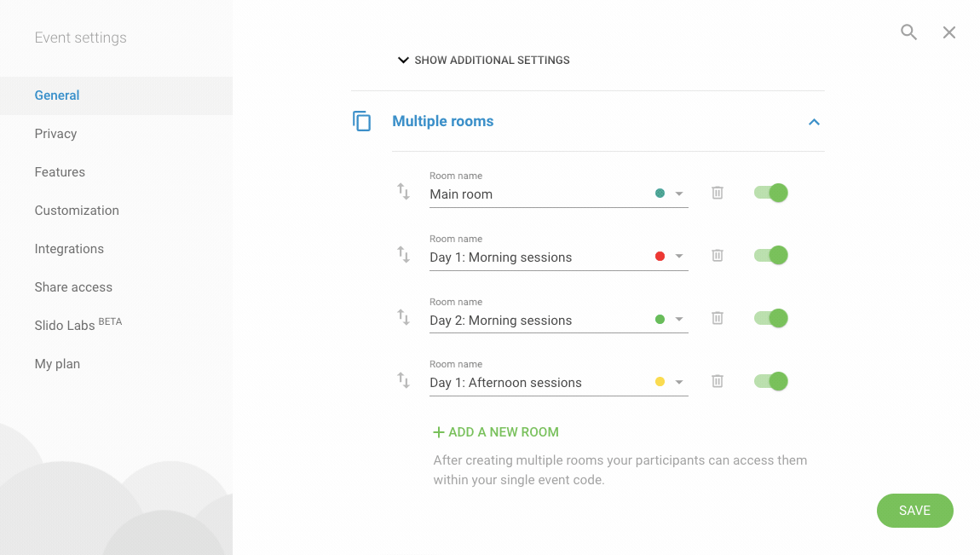Reorder arrows for Day 1: Morning sessions
The height and width of the screenshot is (555, 980).
click(404, 254)
